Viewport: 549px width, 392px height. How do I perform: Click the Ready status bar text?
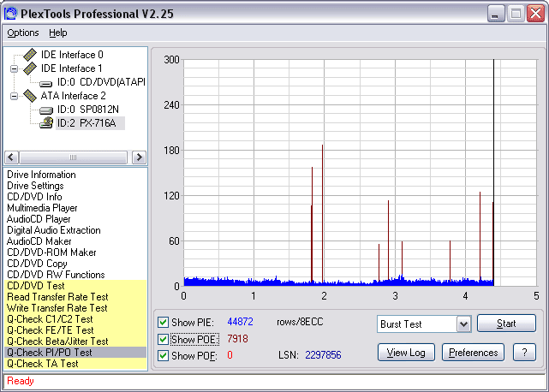(x=21, y=381)
